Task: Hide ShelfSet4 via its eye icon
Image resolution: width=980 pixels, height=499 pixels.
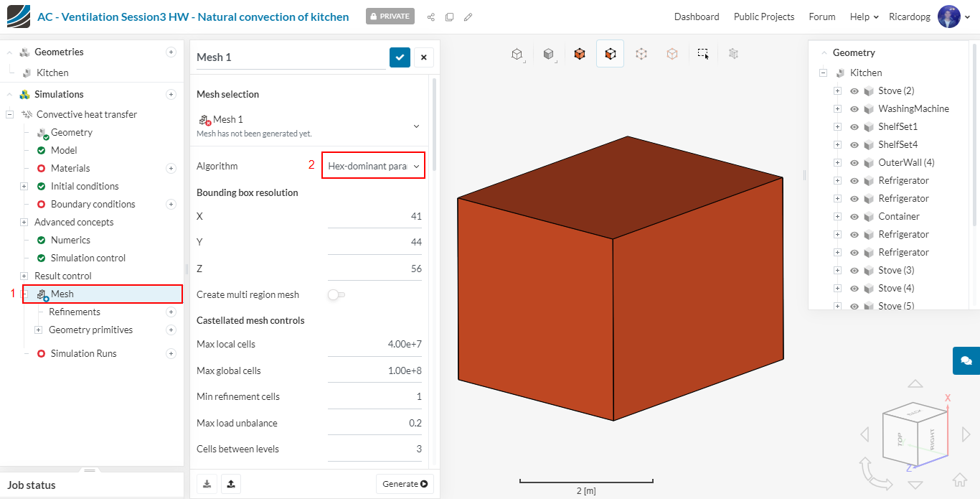Action: tap(854, 144)
